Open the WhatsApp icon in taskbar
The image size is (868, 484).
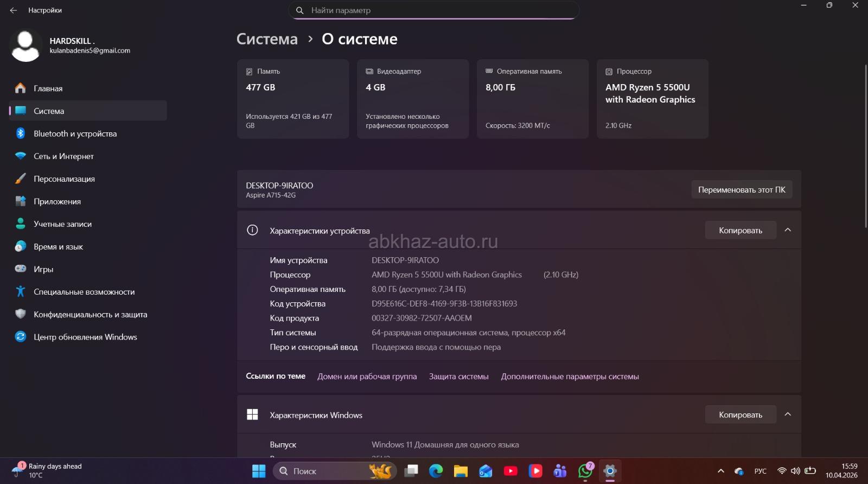585,471
